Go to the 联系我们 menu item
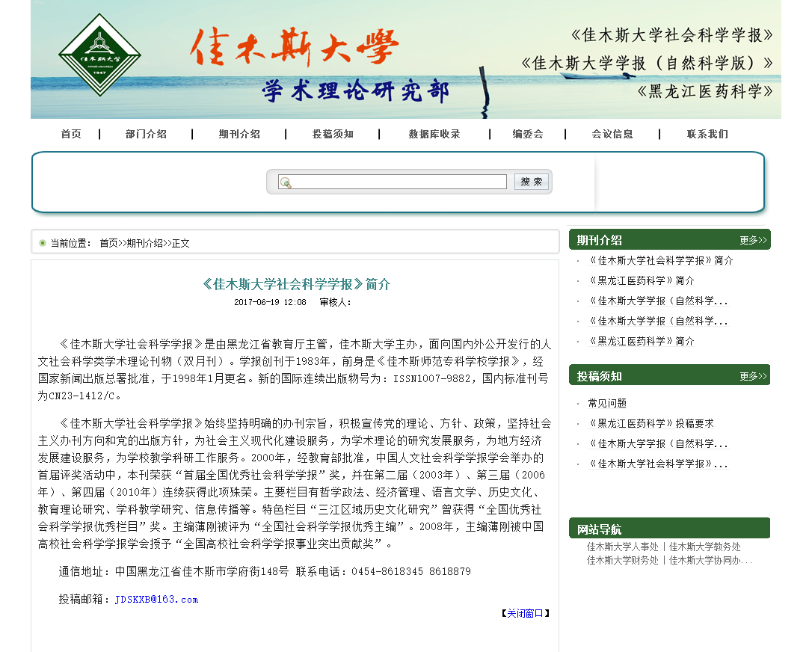 (707, 134)
